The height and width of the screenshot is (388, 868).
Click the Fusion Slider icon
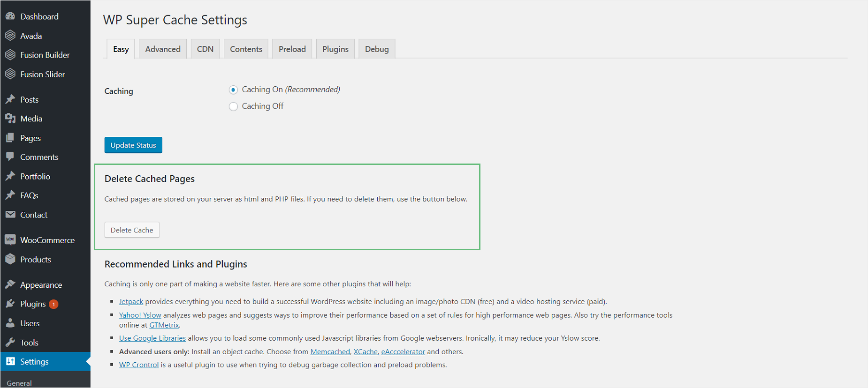(10, 74)
